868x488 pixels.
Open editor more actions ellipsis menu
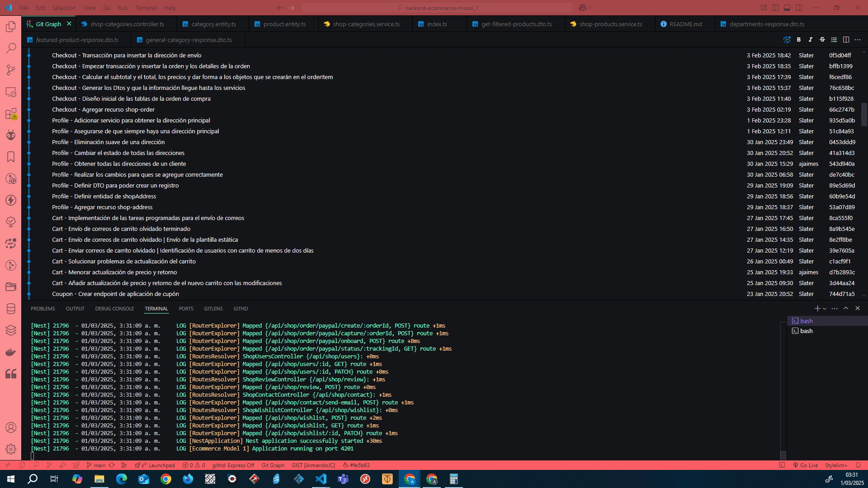(x=858, y=40)
